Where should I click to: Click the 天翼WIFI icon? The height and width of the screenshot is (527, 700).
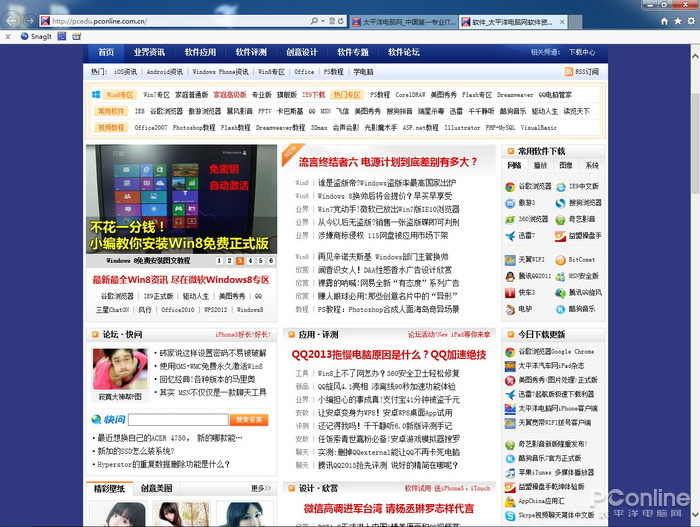510,260
